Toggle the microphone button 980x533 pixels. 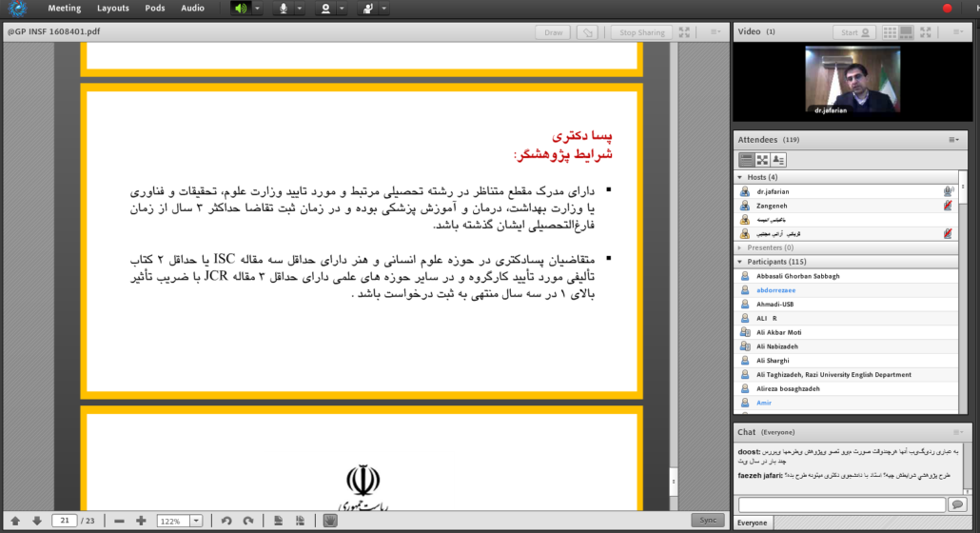pos(283,9)
